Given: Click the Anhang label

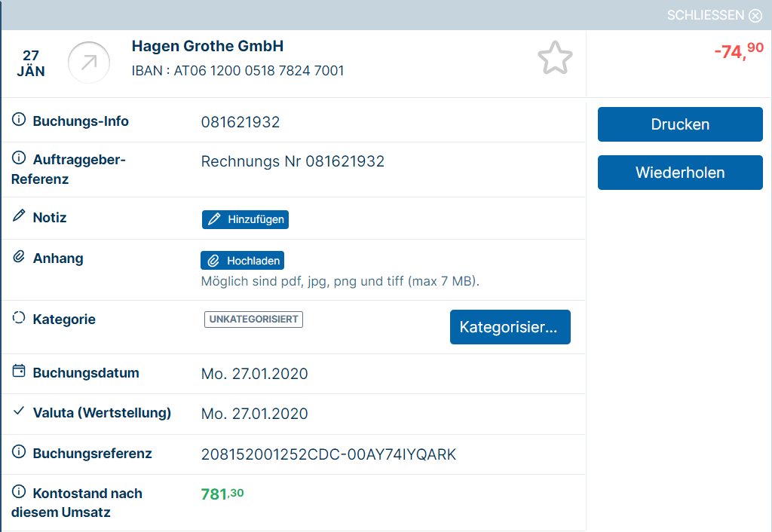Looking at the screenshot, I should 58,258.
